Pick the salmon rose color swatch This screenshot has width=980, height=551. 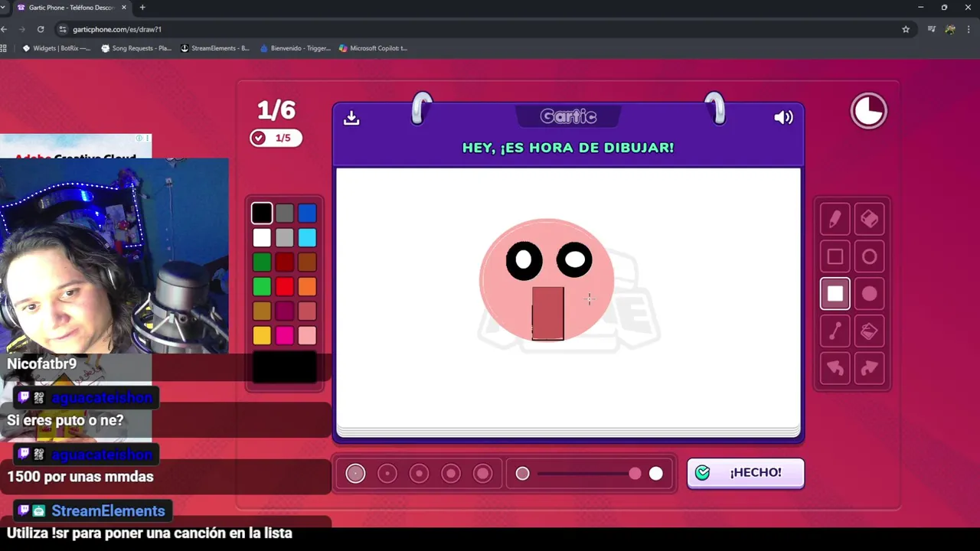pyautogui.click(x=307, y=311)
